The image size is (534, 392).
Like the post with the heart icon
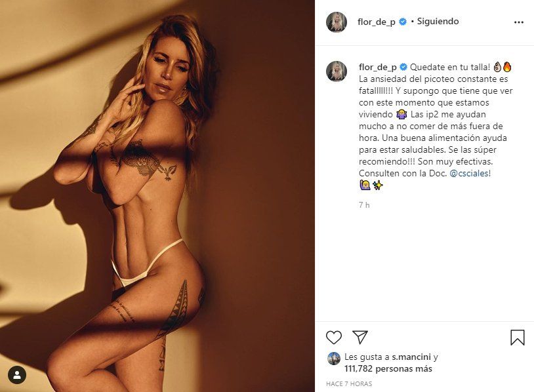point(334,337)
